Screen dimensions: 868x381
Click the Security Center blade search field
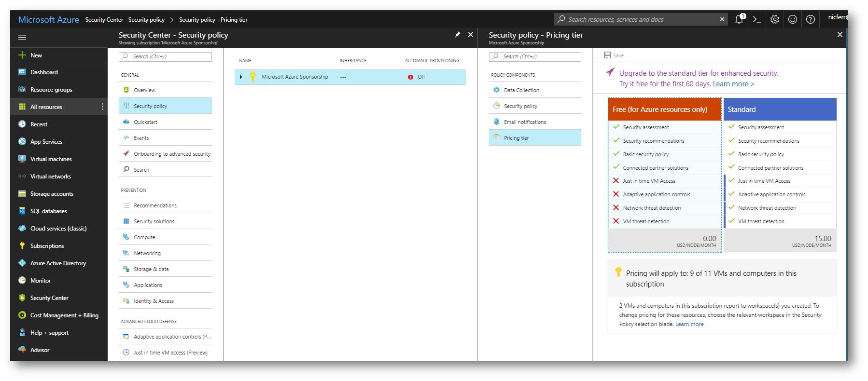point(165,56)
